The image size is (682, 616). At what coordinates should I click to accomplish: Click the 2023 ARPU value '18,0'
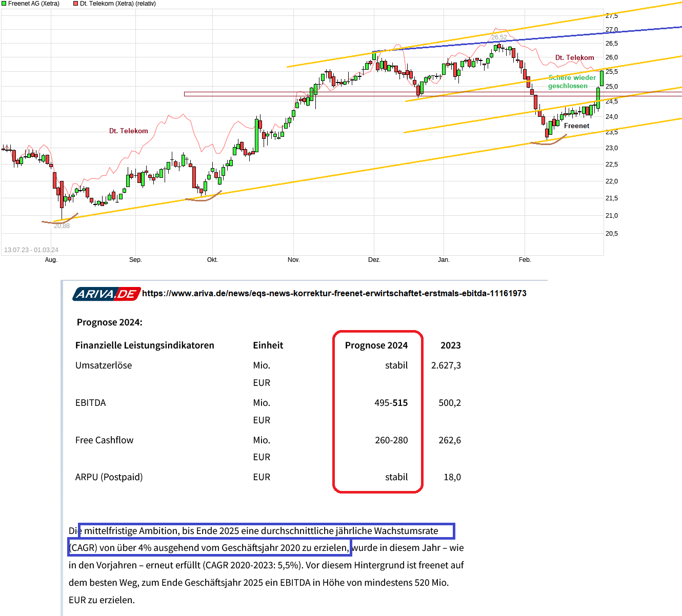452,477
